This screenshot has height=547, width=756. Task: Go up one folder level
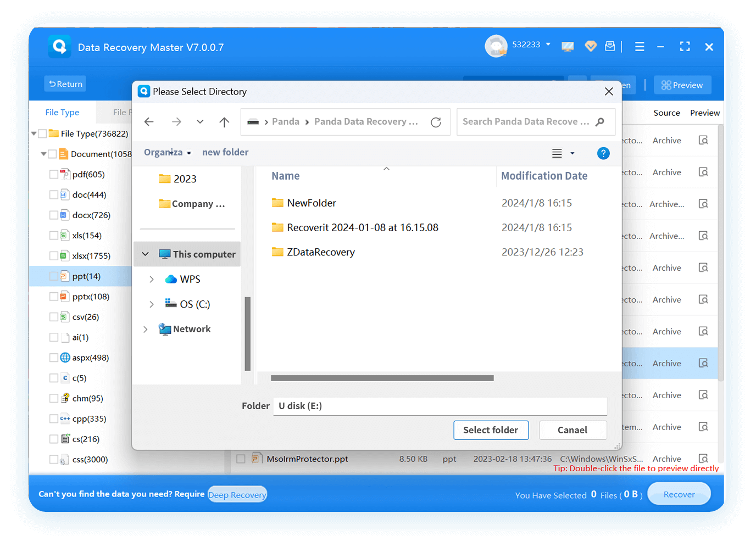224,122
